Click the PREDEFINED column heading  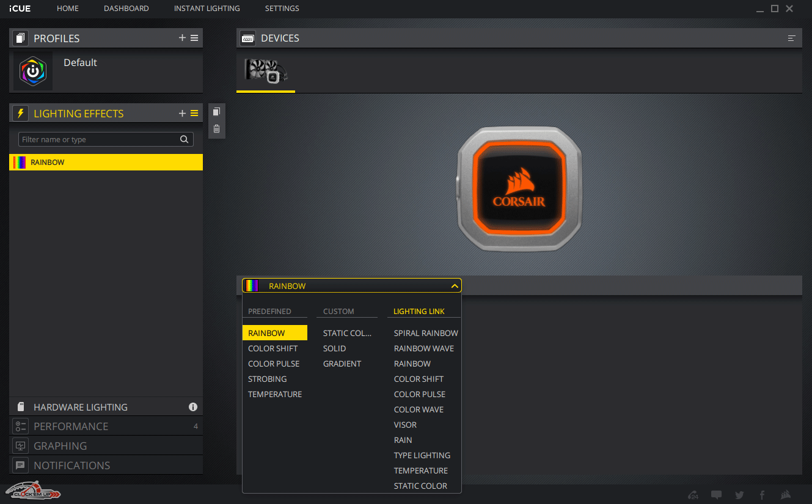(x=269, y=311)
